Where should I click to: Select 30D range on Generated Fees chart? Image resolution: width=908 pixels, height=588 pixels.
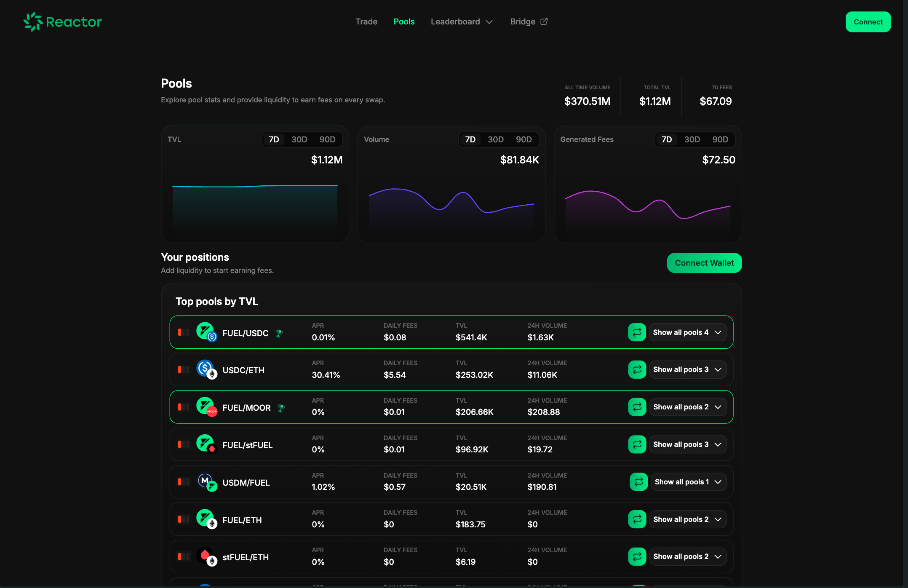[x=692, y=139]
